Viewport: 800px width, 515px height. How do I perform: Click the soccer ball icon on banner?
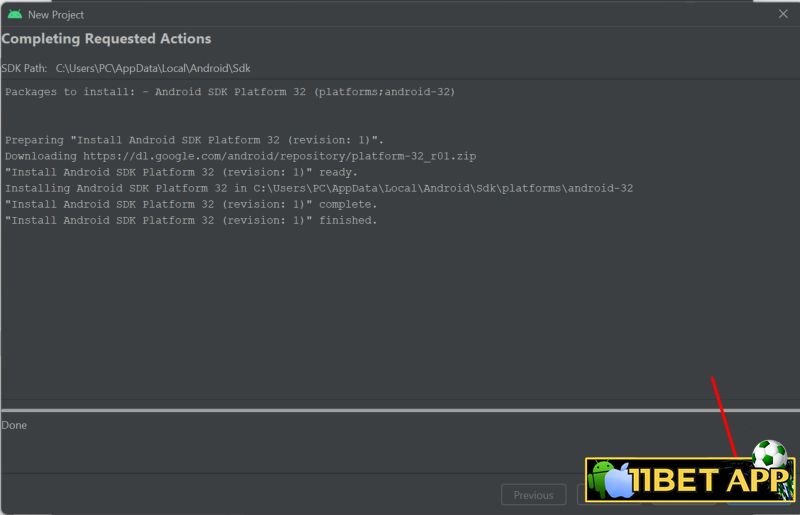pyautogui.click(x=770, y=453)
